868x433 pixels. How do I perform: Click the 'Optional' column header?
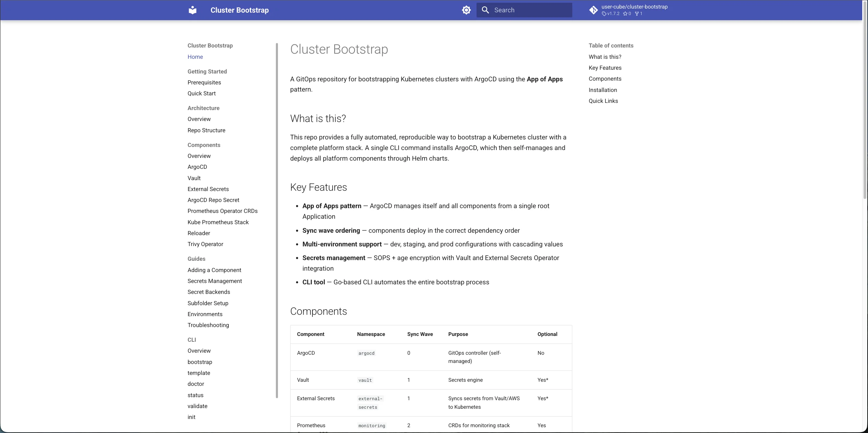click(x=547, y=334)
